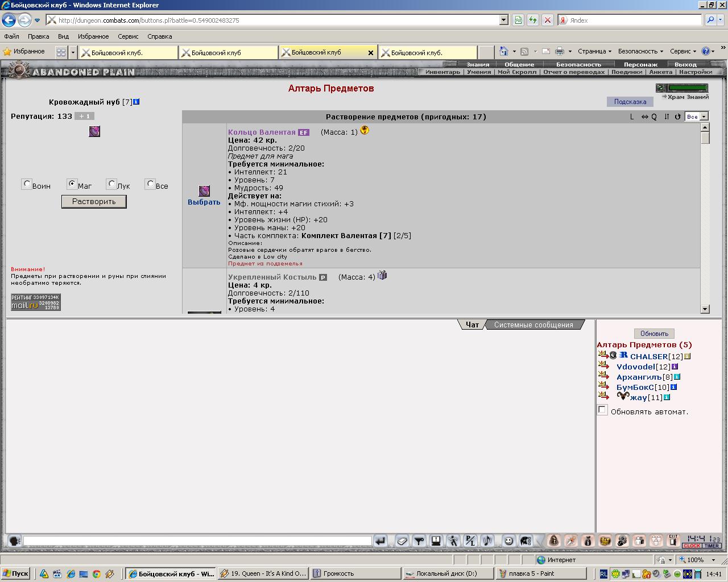Click the helmet icon next to the smiley
Image resolution: width=728 pixels, height=582 pixels.
coord(526,541)
